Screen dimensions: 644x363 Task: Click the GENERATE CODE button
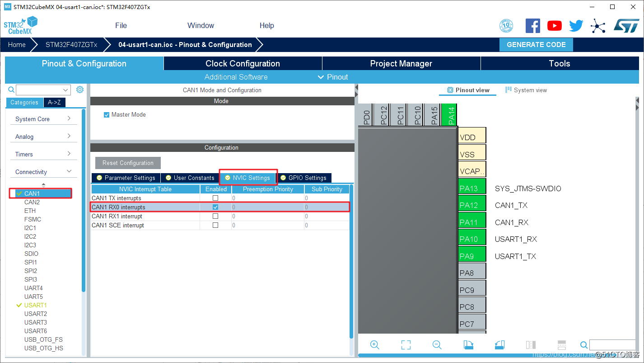pos(536,45)
